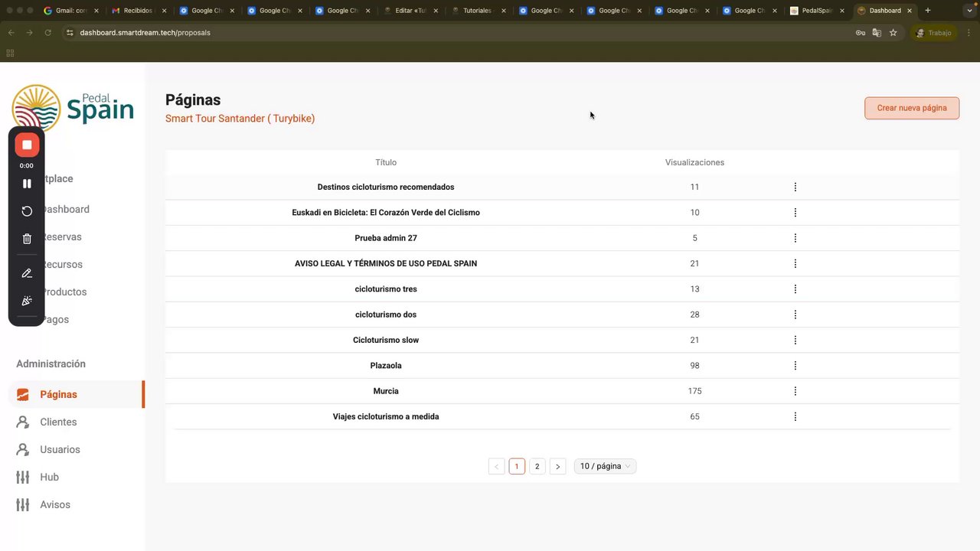980x551 pixels.
Task: Expand the 10 / página page size dropdown
Action: (605, 466)
